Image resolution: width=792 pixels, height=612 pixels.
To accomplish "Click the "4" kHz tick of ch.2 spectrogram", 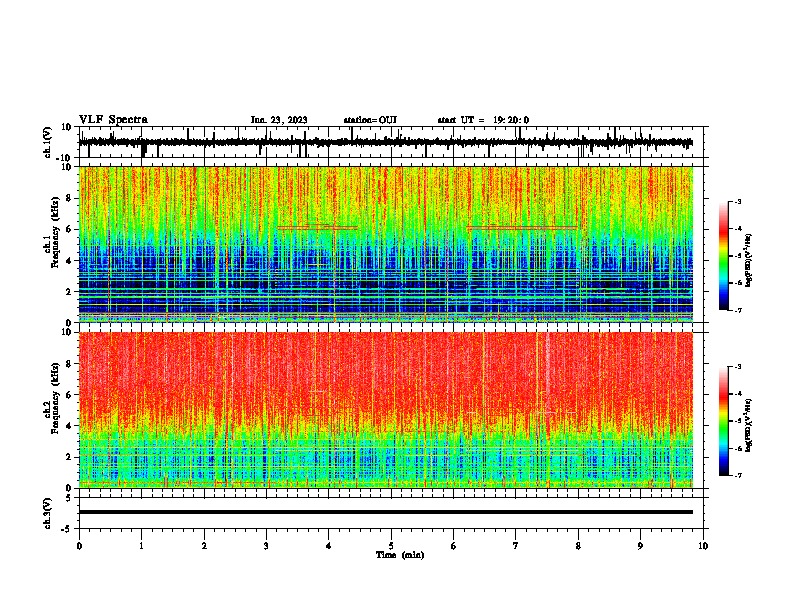I will tap(70, 426).
